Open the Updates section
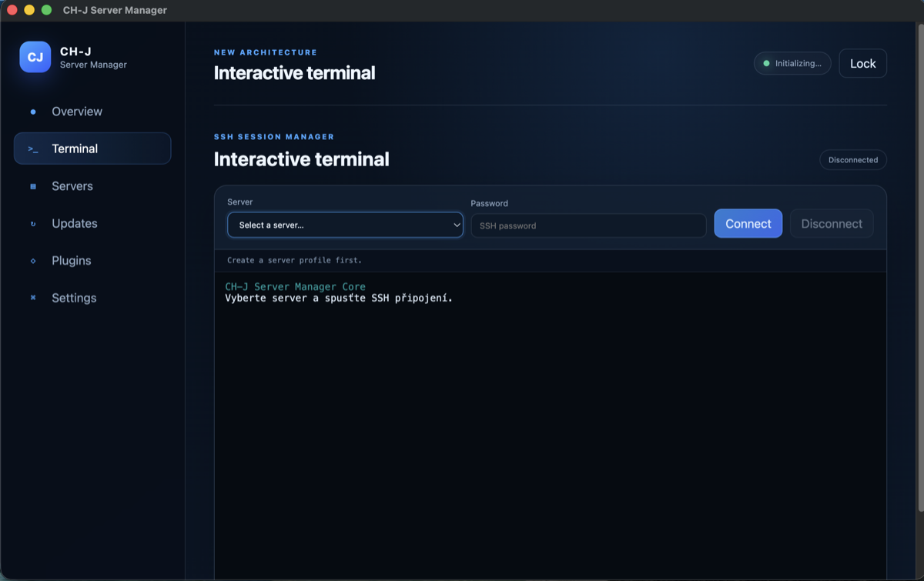 92,223
